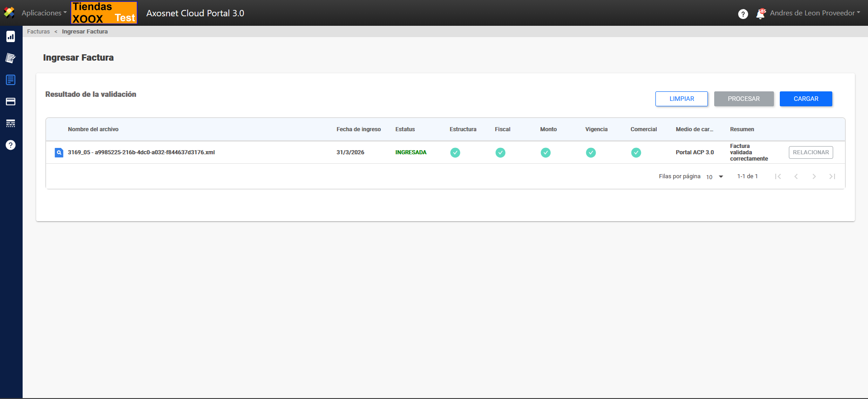The height and width of the screenshot is (399, 868).
Task: Click the table rows icon in sidebar
Action: click(10, 123)
